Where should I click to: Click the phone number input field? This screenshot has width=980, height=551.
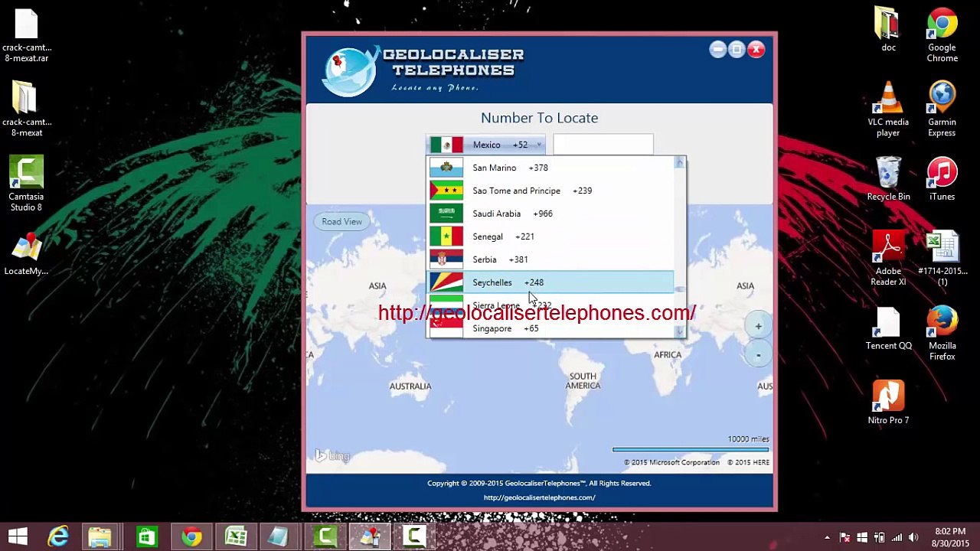coord(603,145)
